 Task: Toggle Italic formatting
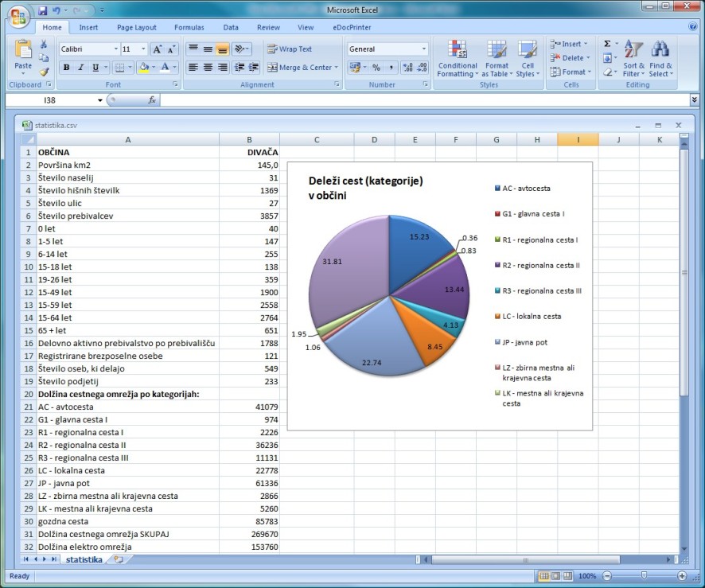(x=81, y=68)
